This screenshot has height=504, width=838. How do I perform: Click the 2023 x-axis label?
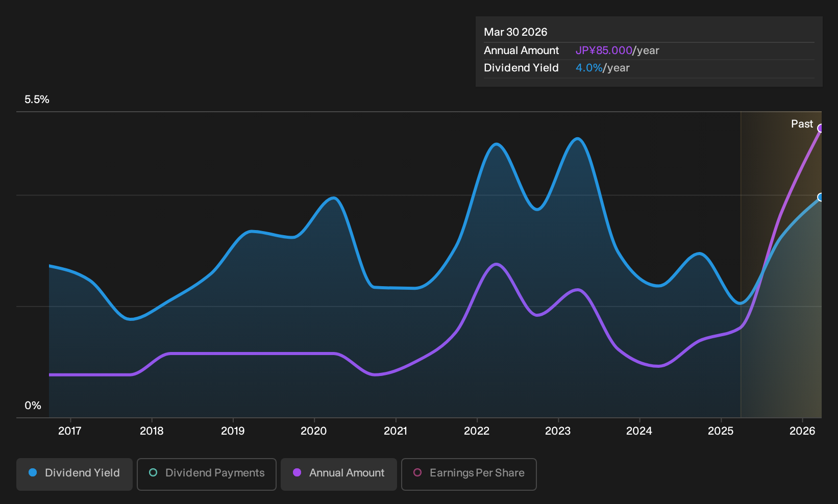[558, 431]
